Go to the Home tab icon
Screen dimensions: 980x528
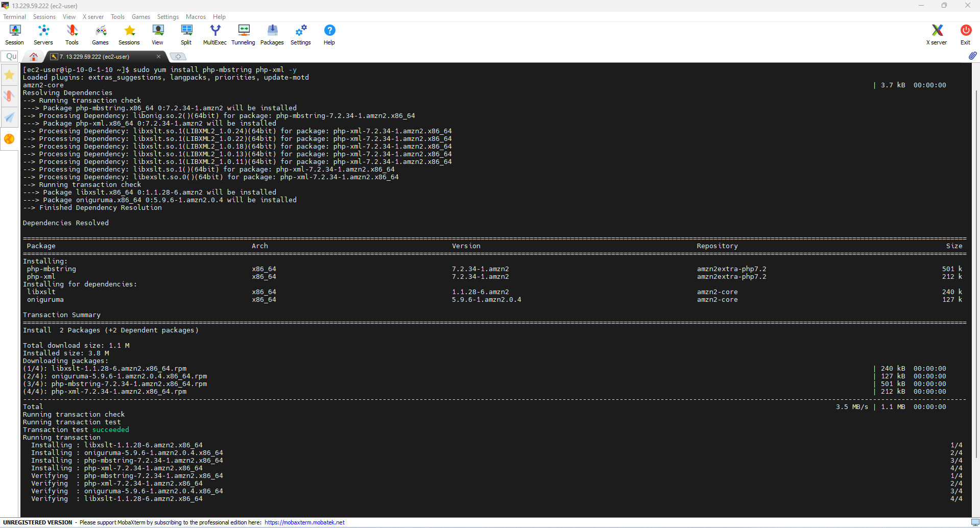(34, 56)
